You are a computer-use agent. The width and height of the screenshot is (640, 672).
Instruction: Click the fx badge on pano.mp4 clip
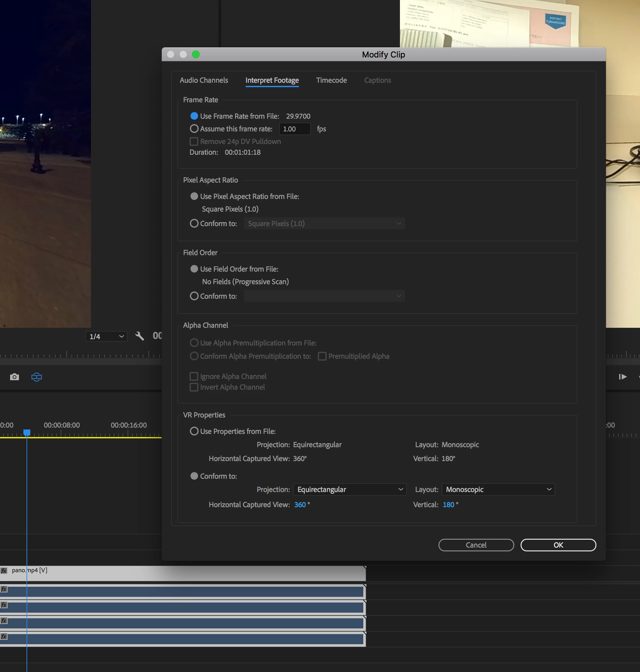click(x=4, y=570)
